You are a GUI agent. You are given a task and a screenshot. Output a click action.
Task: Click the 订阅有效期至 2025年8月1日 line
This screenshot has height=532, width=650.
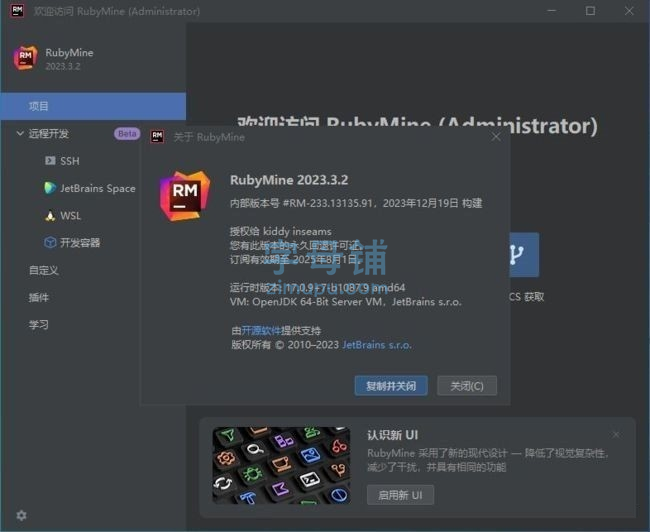coord(296,260)
